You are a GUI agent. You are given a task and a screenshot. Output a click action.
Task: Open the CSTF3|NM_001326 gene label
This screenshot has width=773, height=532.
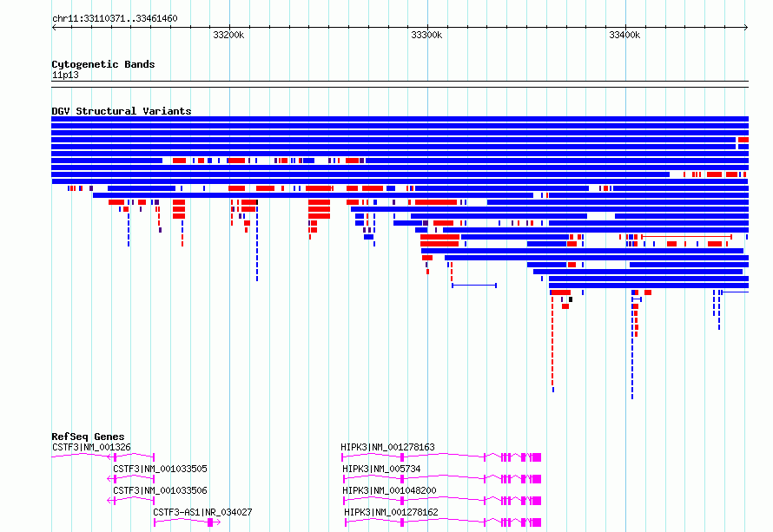91,447
